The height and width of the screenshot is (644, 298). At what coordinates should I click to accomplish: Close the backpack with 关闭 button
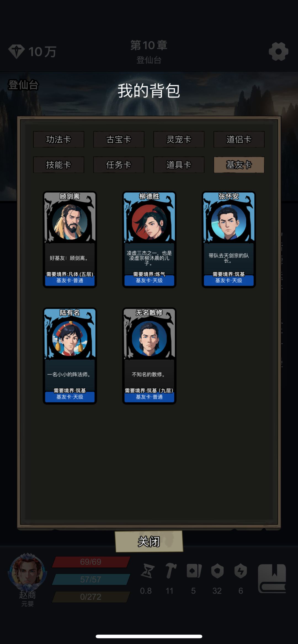149,541
